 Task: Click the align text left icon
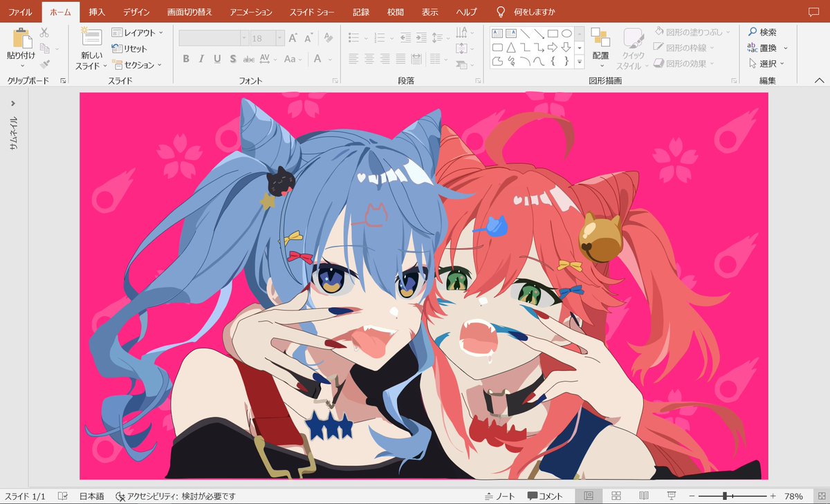click(x=353, y=59)
